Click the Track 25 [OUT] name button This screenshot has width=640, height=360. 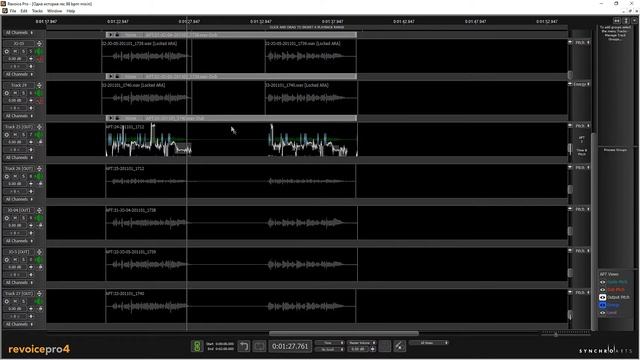click(19, 127)
